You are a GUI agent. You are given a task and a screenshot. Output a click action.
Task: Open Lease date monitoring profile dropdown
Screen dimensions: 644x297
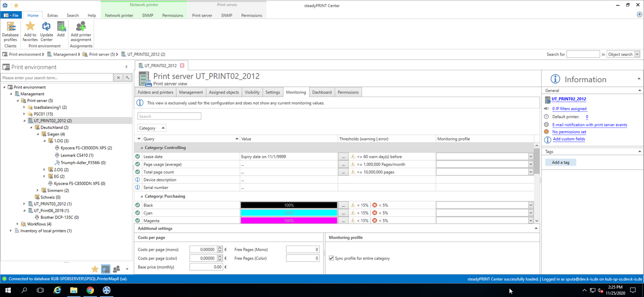click(530, 157)
